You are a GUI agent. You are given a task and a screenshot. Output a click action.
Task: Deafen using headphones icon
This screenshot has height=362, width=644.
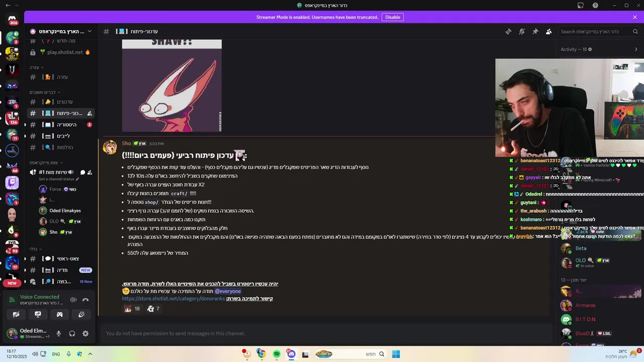(72, 333)
